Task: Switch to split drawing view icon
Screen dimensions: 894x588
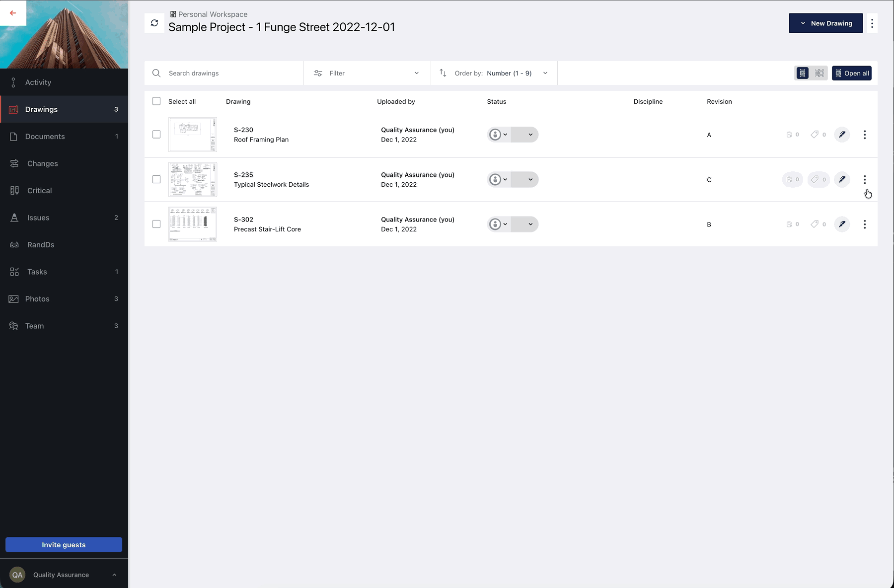Action: [819, 73]
